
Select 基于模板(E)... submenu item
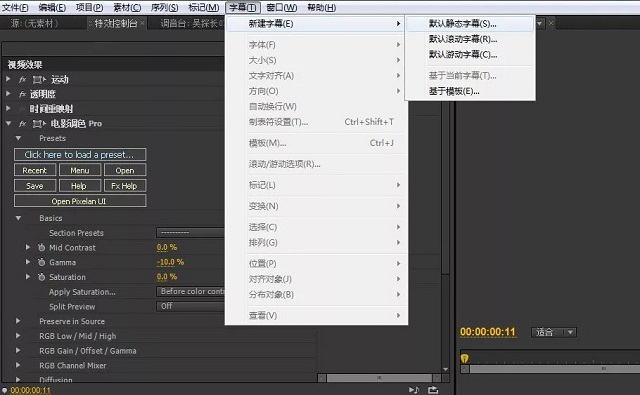(x=470, y=91)
